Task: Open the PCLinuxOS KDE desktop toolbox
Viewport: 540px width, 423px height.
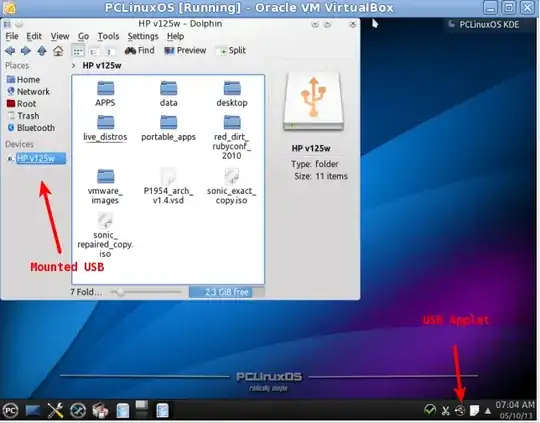Action: (x=484, y=24)
